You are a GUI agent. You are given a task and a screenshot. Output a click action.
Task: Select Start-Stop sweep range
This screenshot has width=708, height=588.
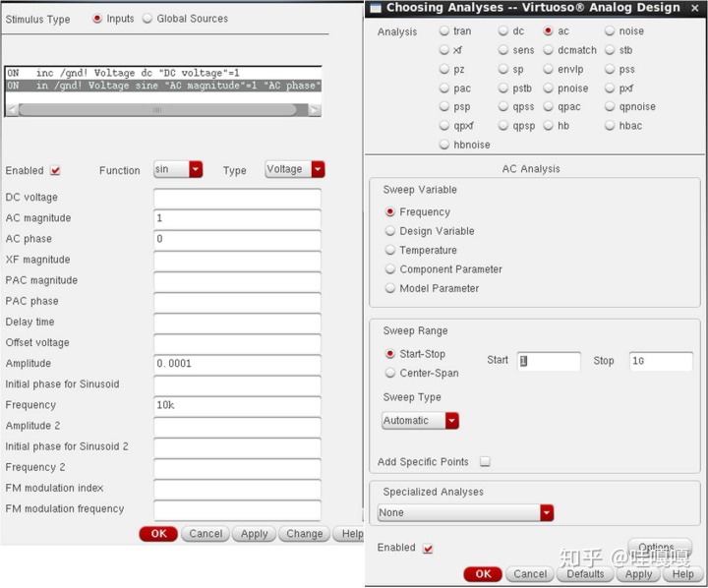point(390,354)
